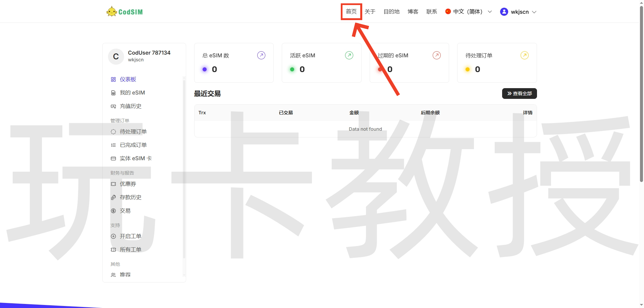
Task: Open 充值历史 from the sidebar
Action: point(130,106)
